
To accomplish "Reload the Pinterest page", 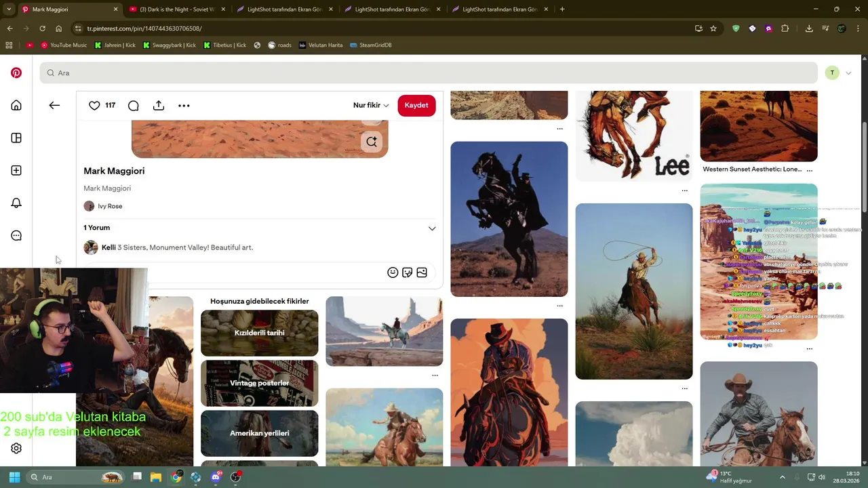I will pos(42,28).
